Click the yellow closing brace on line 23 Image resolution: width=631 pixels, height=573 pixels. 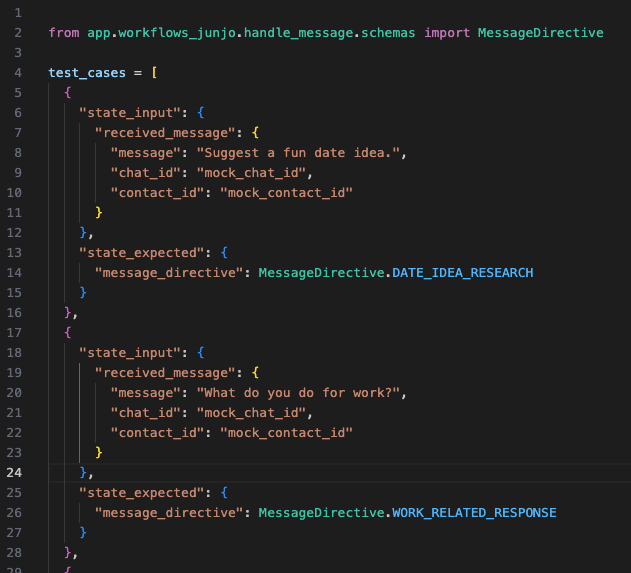click(99, 453)
